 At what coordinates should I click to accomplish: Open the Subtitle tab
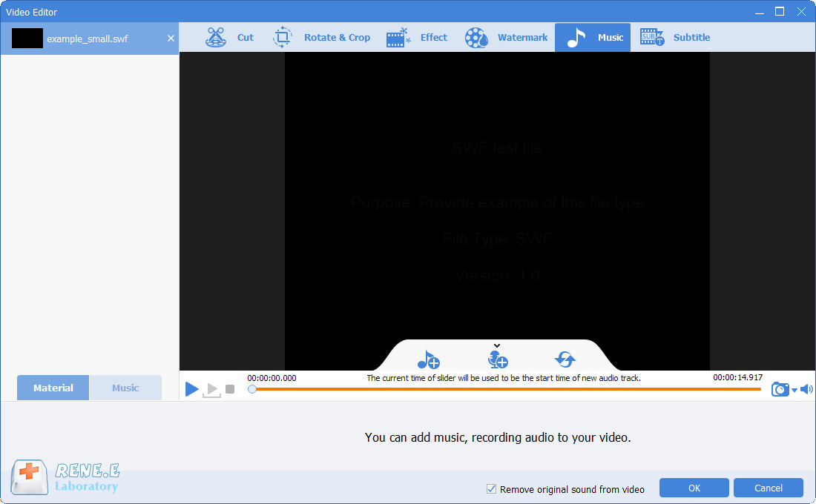[x=675, y=37]
